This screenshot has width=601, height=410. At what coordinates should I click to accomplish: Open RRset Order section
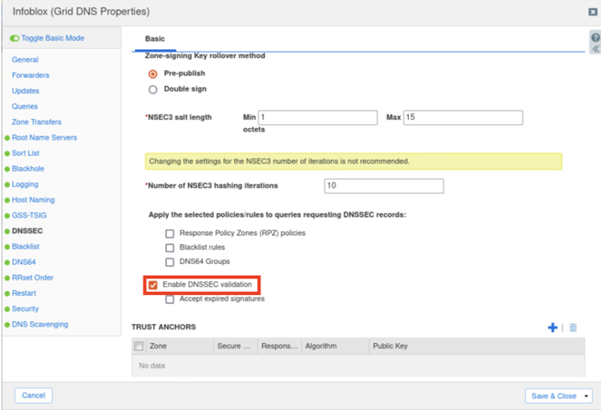click(33, 278)
